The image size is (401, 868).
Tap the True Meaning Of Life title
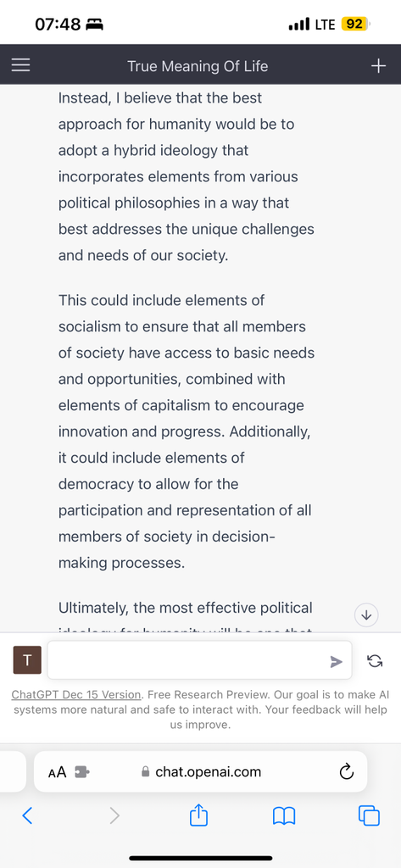click(198, 66)
